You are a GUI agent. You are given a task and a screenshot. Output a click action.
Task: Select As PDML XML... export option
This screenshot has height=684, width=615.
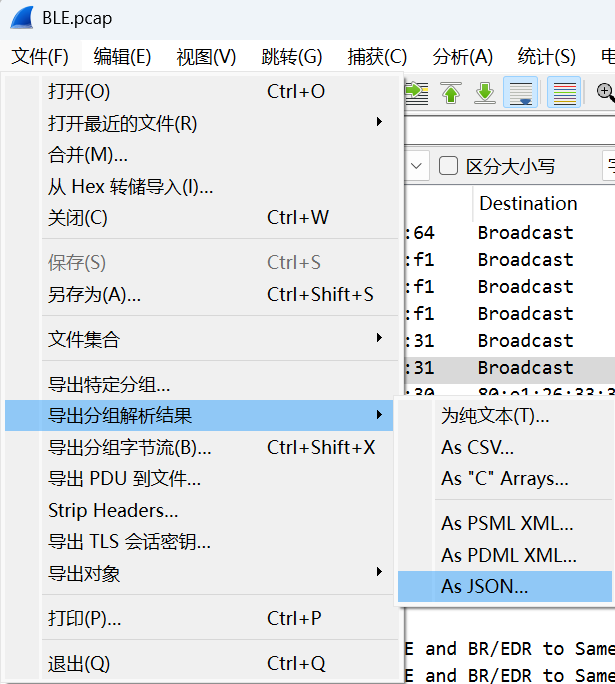[x=505, y=555]
